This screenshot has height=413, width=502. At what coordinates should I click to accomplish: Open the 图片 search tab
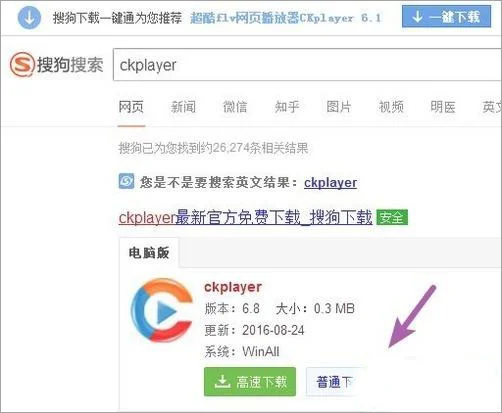click(339, 107)
